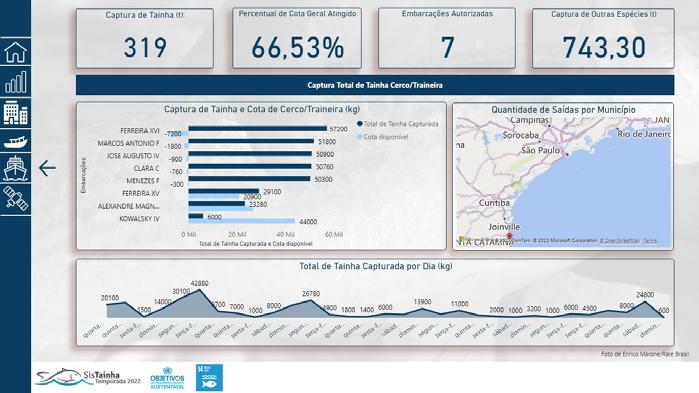Select the MARCOS ANTONIO F 51800 bar
699x393 pixels.
click(x=251, y=141)
